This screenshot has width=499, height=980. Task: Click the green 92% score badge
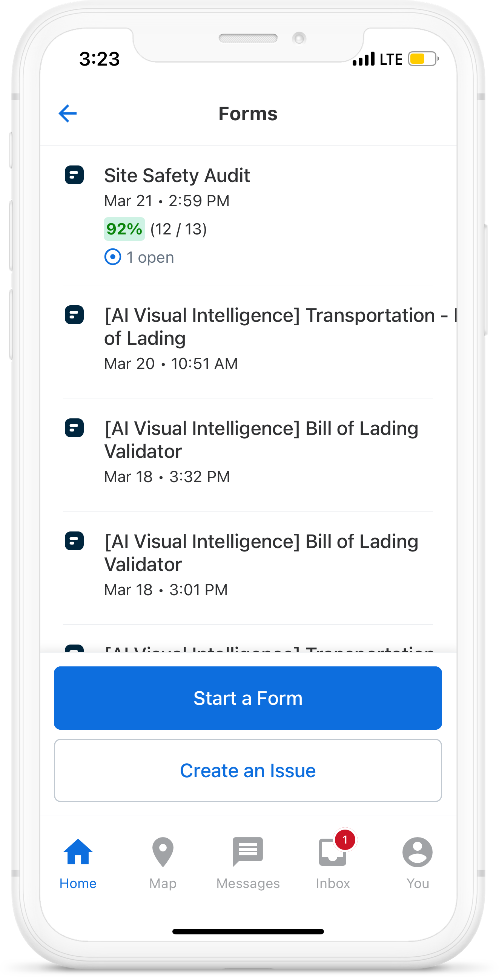[124, 229]
